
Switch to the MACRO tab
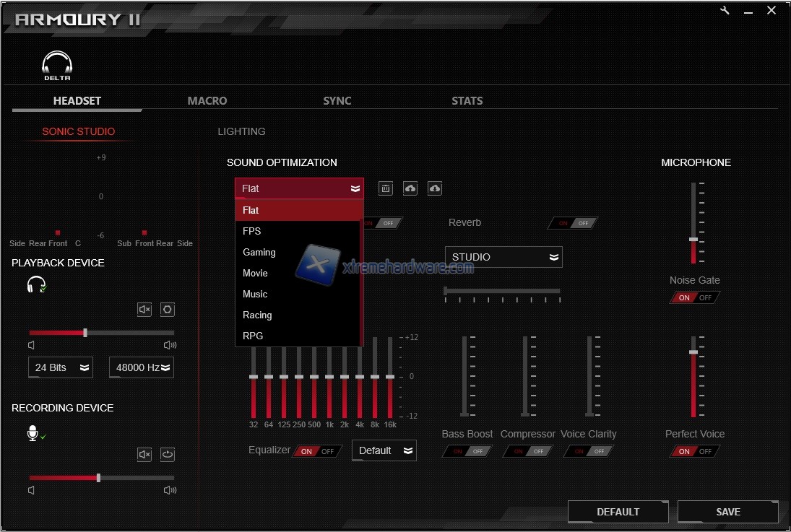207,101
